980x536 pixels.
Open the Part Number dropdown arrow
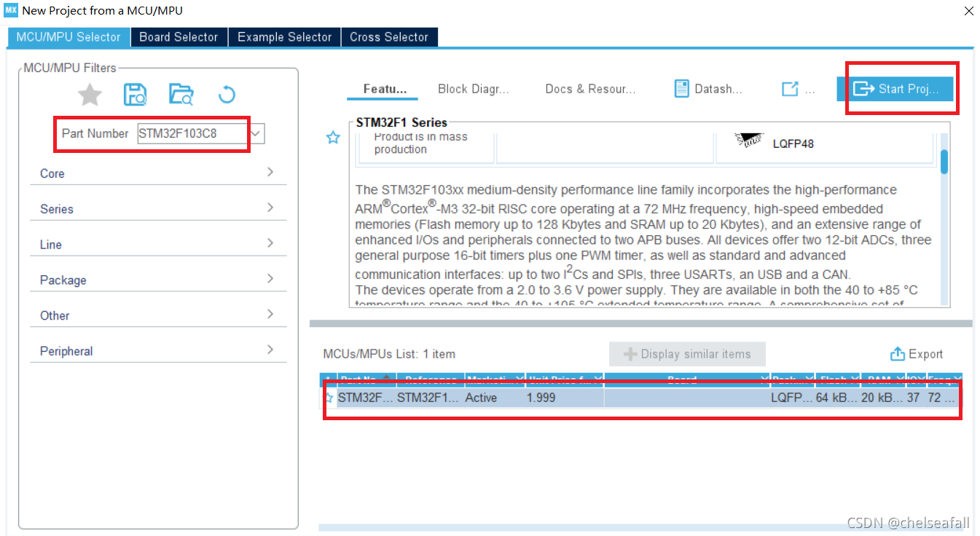256,133
